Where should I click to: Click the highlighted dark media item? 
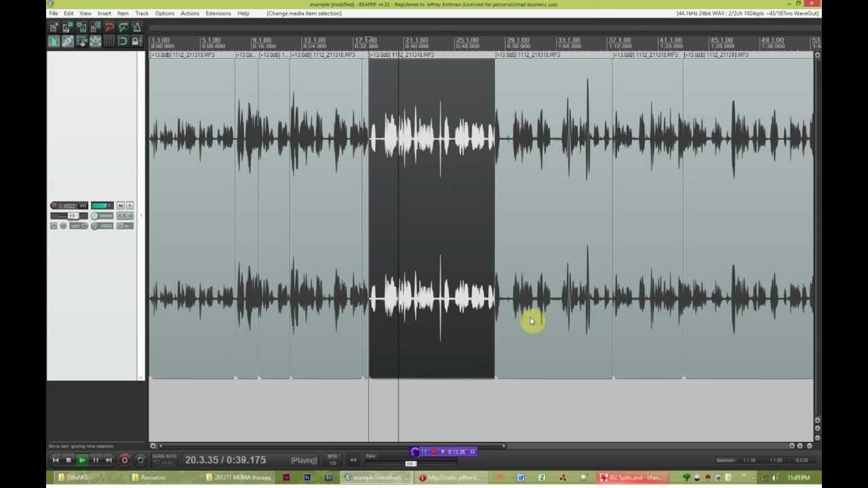[x=431, y=218]
